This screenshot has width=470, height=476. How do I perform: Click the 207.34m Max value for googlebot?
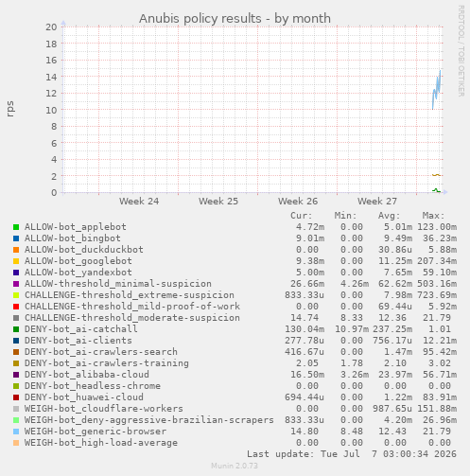pos(437,261)
